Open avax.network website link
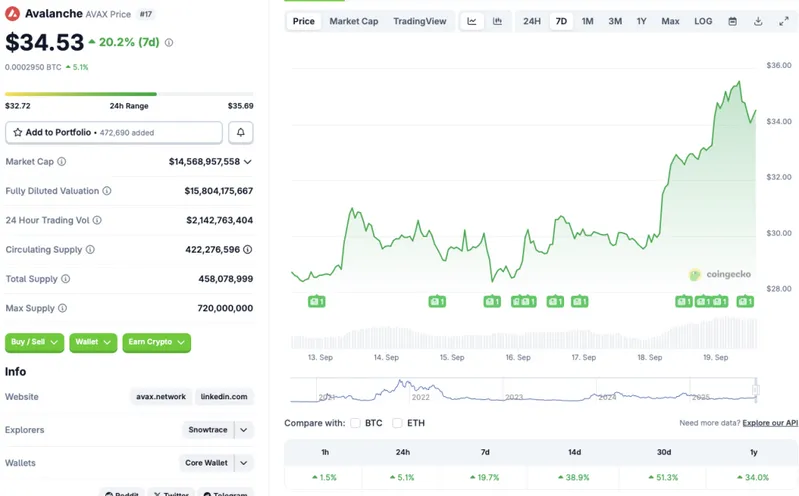Viewport: 799px width, 496px height. point(161,397)
